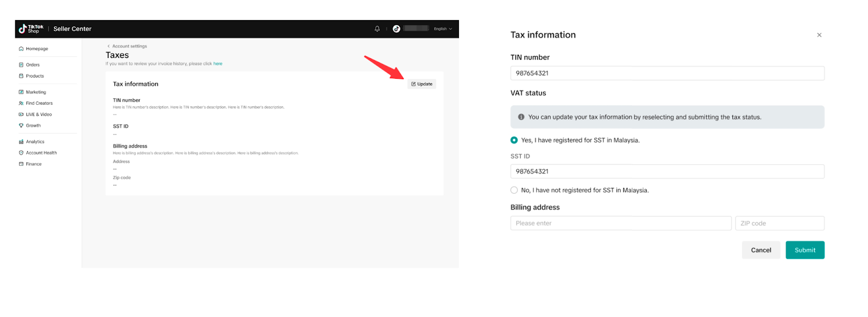The height and width of the screenshot is (317, 868).
Task: Click the Analytics sidebar icon
Action: (x=21, y=142)
